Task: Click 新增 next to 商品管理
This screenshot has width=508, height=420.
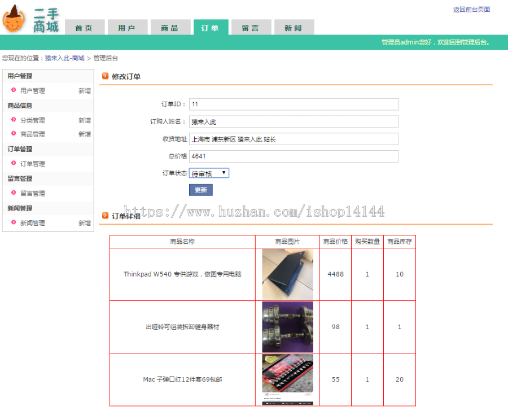Action: tap(85, 134)
